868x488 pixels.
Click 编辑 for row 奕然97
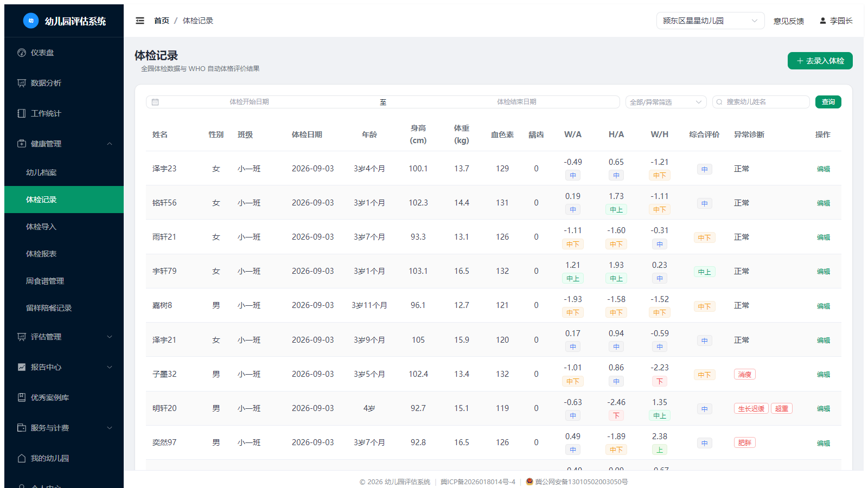point(823,443)
